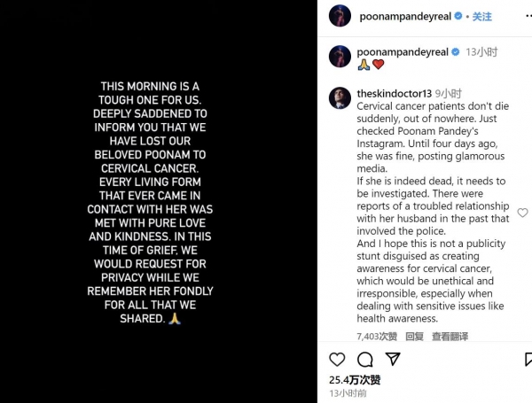Screen dimensions: 532x403
Task: Expand the comment translation with 查看翻译
Action: (x=450, y=337)
